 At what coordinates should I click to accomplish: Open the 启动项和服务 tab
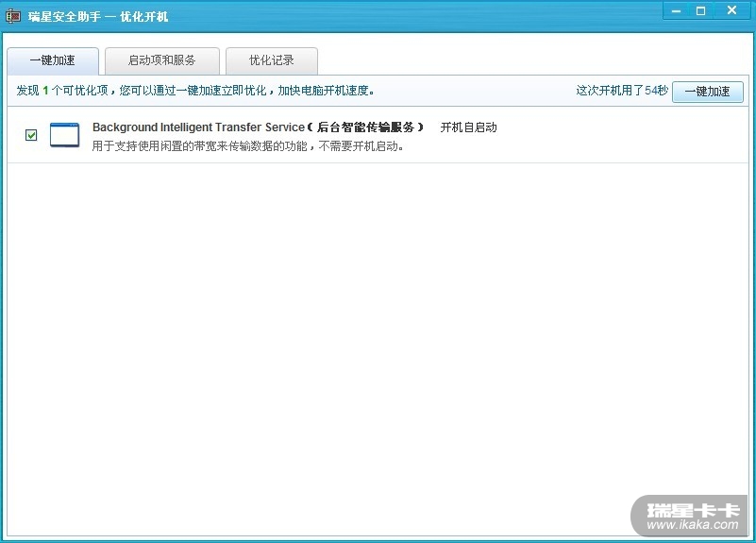click(x=162, y=60)
